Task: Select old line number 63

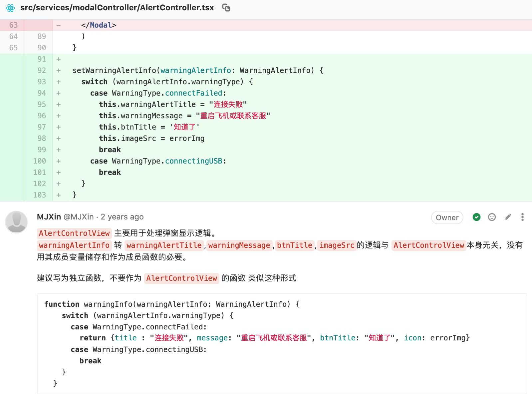Action: click(13, 25)
